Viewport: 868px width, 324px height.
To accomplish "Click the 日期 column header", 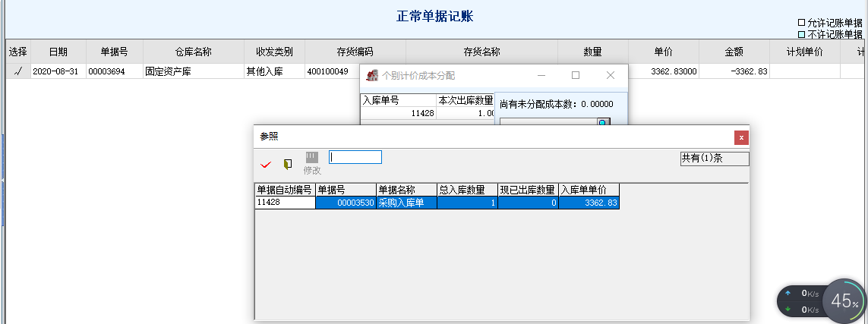I will [x=58, y=52].
